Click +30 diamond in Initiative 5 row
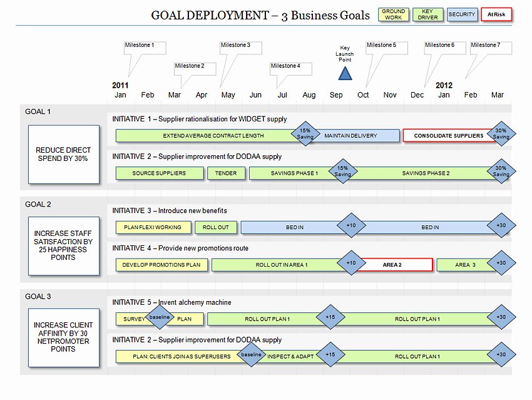This screenshot has width=532, height=400. (501, 317)
